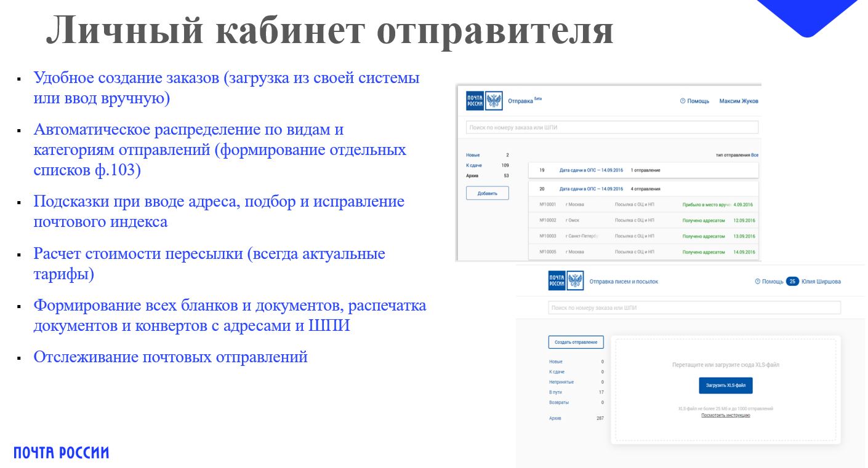Collapse batch 20 with 4 отправления

click(x=643, y=189)
